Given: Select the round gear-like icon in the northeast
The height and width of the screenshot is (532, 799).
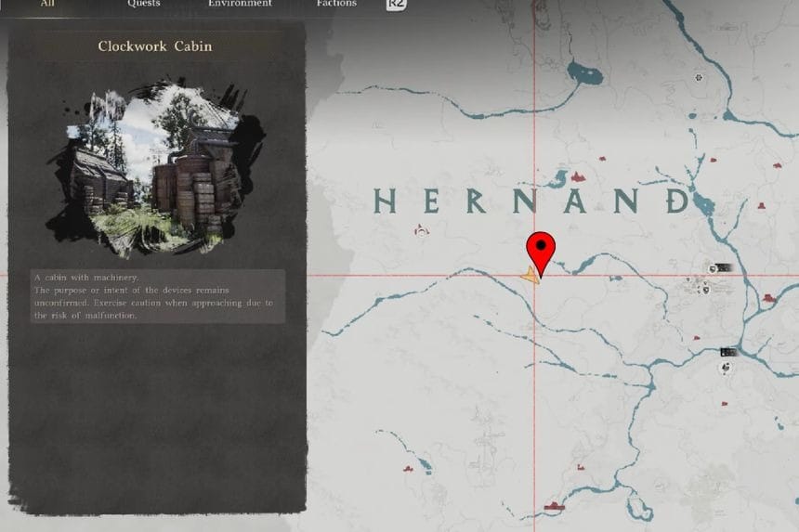Looking at the screenshot, I should 699,77.
